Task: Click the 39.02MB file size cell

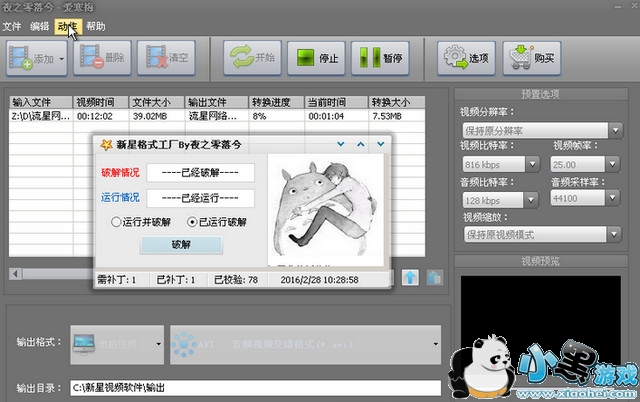Action: pos(150,116)
